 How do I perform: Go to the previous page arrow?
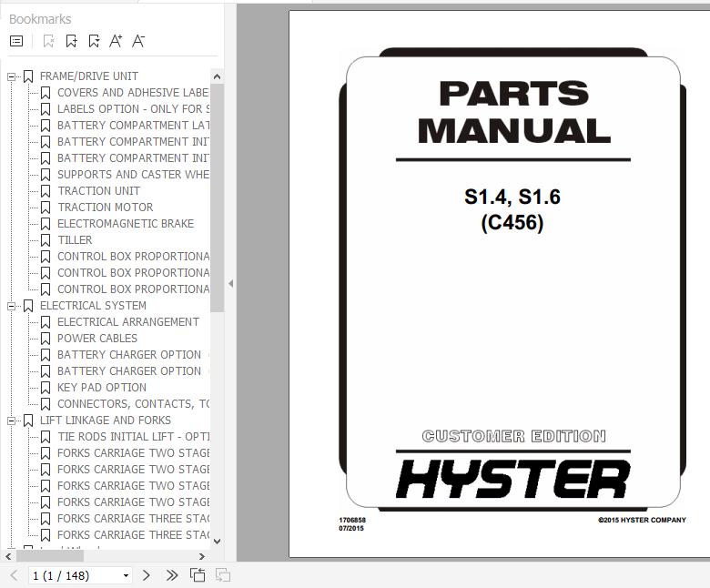pos(14,575)
